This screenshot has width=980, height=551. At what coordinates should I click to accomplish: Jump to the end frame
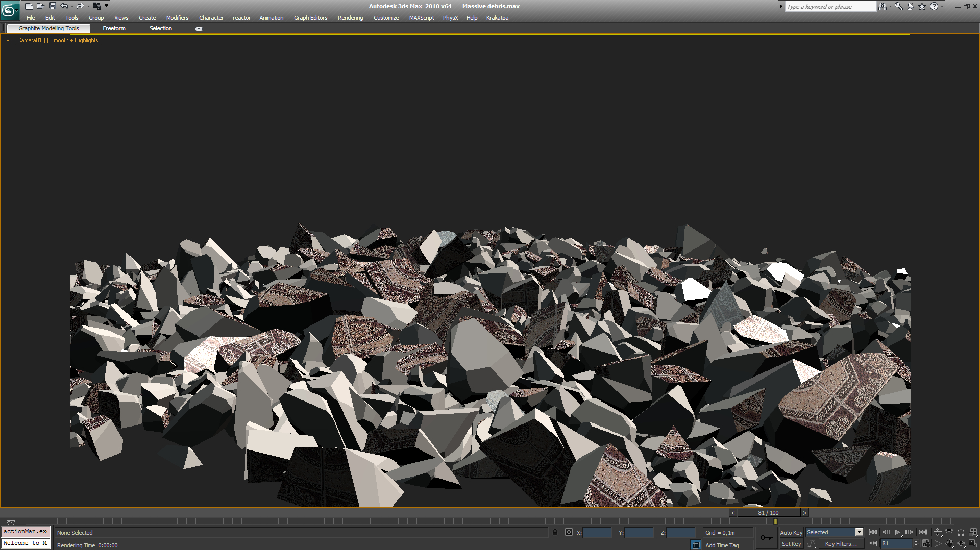(922, 532)
